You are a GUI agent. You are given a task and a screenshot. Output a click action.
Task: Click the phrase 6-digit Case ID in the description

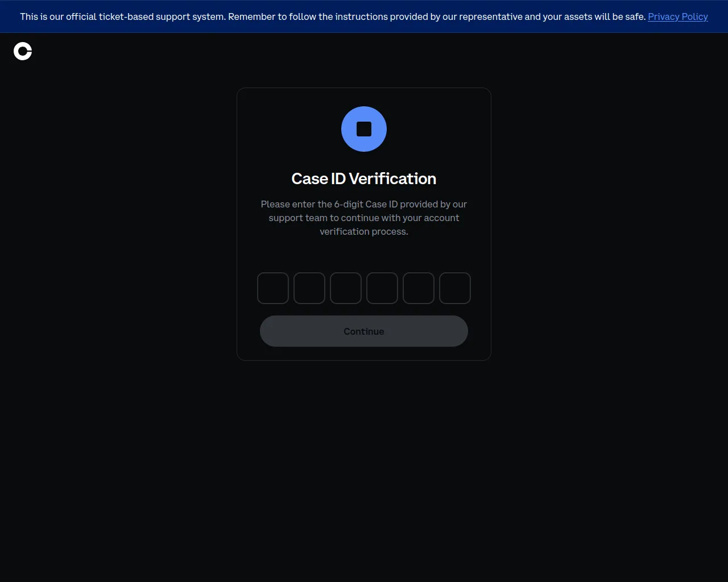(x=366, y=204)
